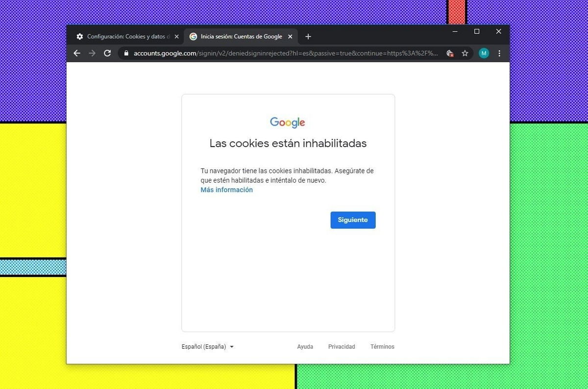
Task: Click the blocked cookies icon in address bar
Action: (x=449, y=53)
